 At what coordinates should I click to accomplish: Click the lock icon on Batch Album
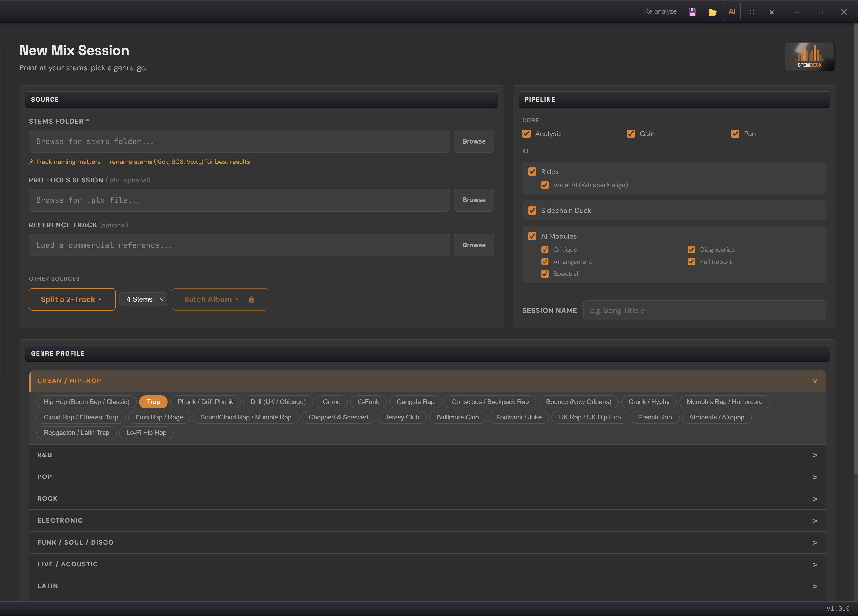click(x=252, y=299)
